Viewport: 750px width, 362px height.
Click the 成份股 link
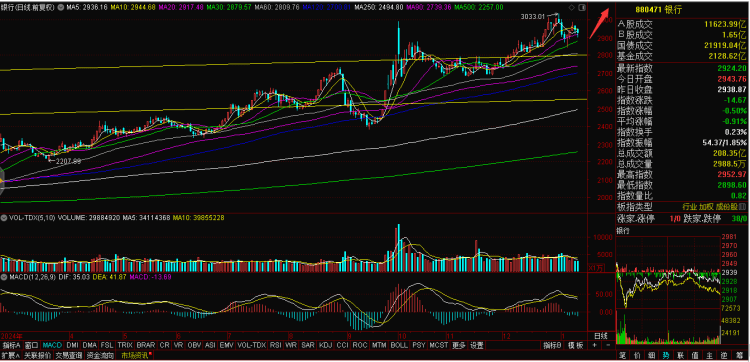pos(727,207)
